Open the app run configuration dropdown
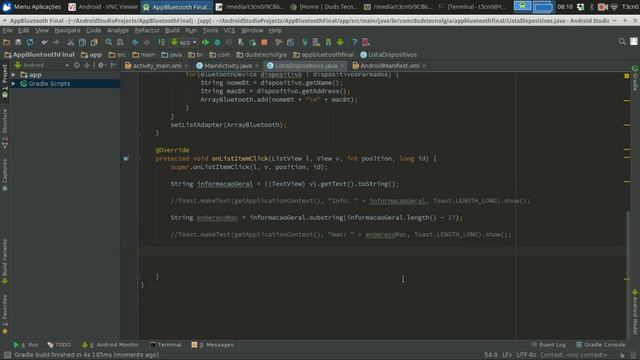The height and width of the screenshot is (360, 640). coord(184,42)
